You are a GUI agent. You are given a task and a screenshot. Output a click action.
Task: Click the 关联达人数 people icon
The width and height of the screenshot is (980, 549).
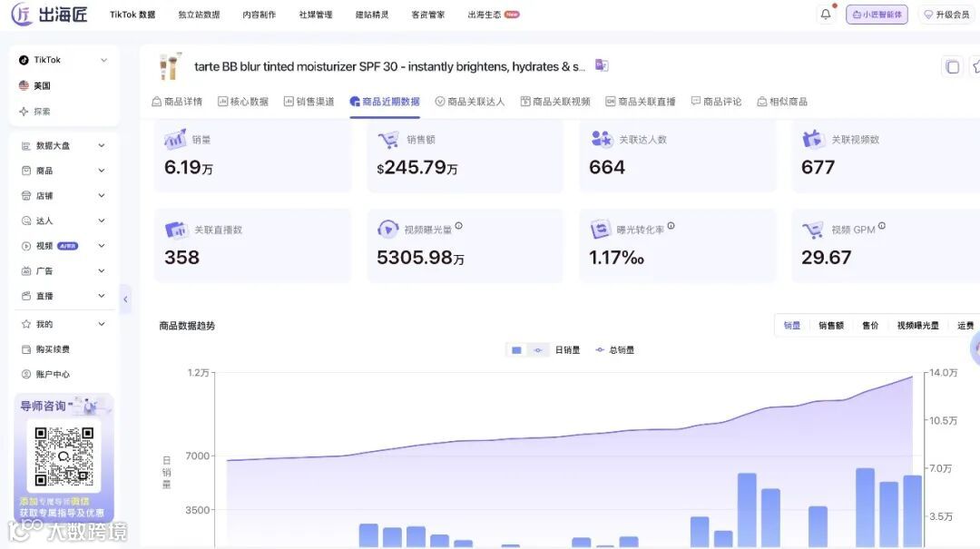point(602,139)
